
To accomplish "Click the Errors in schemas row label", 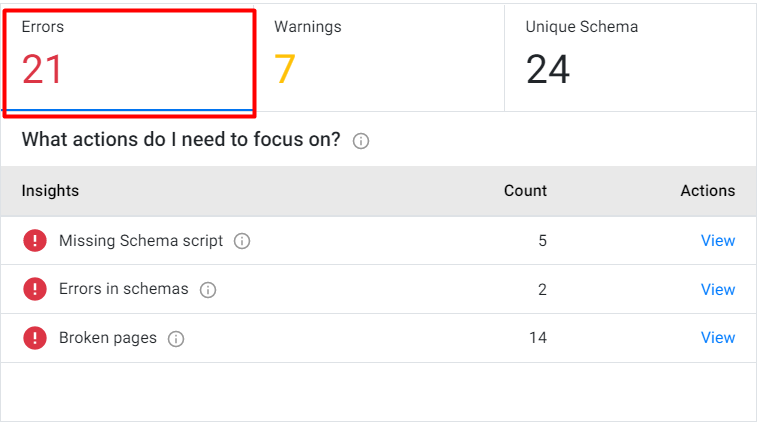I will [124, 289].
